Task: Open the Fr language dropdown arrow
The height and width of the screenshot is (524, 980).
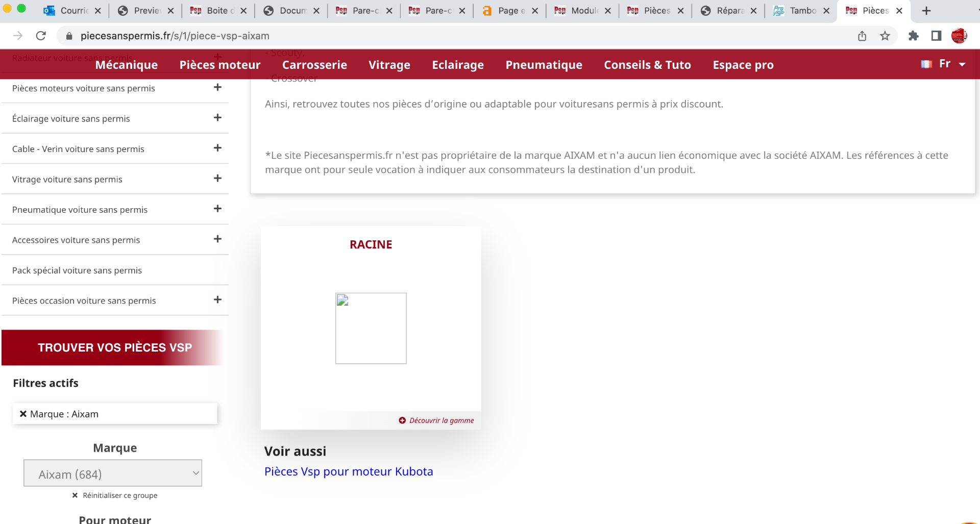Action: (962, 64)
